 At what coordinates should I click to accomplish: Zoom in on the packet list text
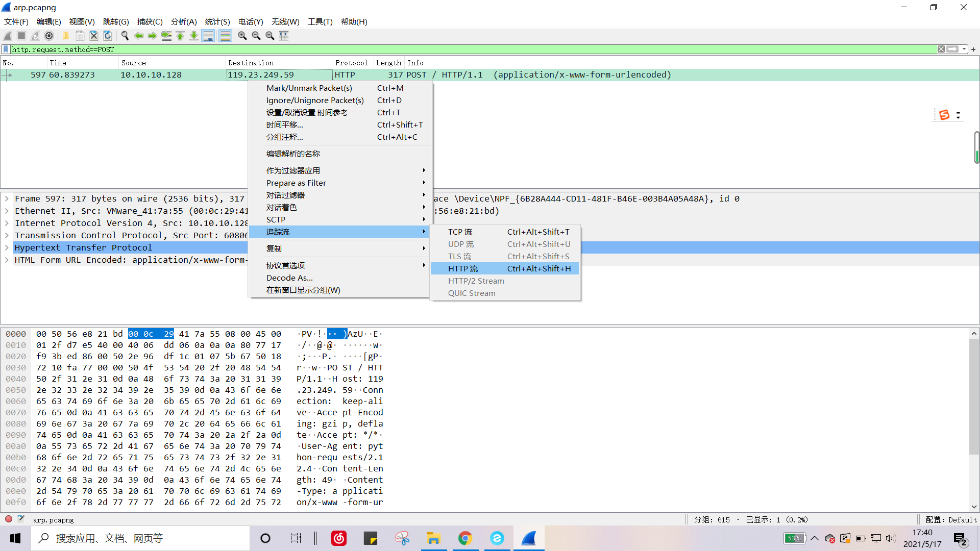pos(242,36)
